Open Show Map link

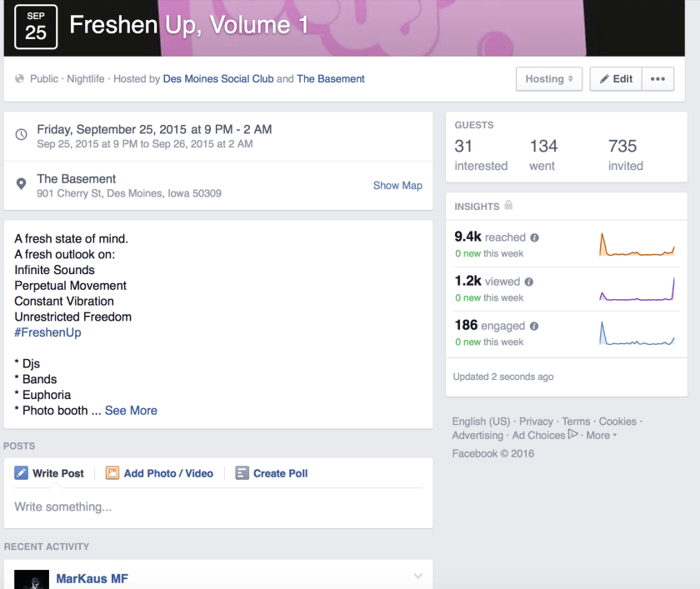[x=397, y=186]
